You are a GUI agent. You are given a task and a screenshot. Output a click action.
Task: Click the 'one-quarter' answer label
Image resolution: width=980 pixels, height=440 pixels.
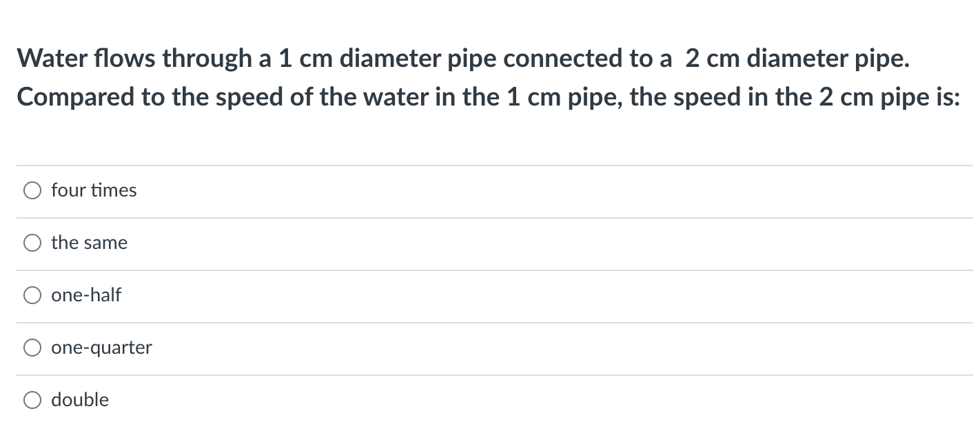click(101, 347)
